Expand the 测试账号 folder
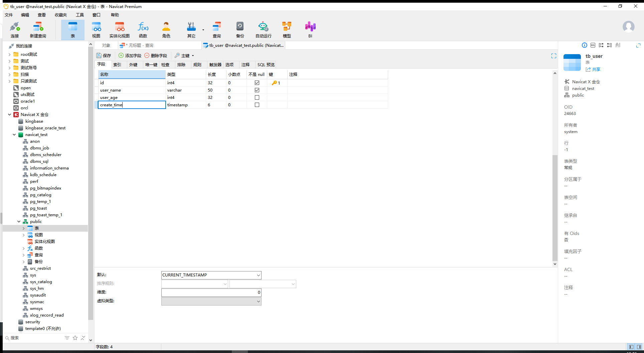The image size is (644, 353). (x=9, y=68)
